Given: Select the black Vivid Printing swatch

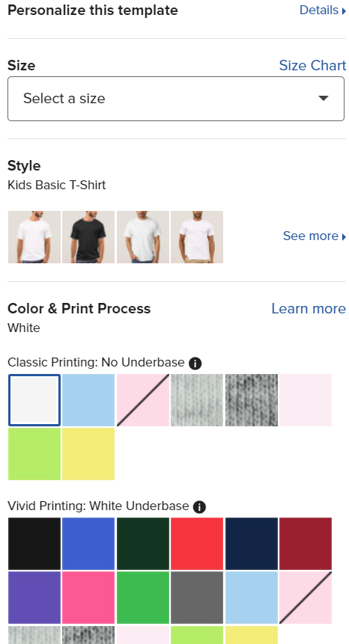Looking at the screenshot, I should coord(34,544).
